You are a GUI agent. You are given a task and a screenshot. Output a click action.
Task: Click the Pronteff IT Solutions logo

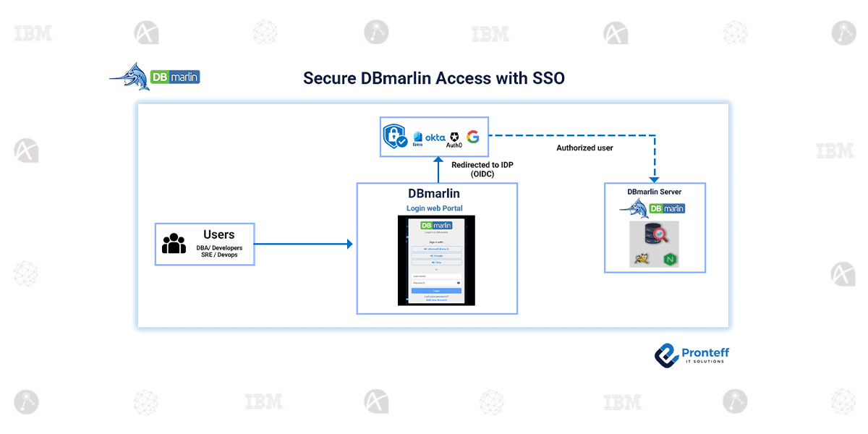click(692, 354)
